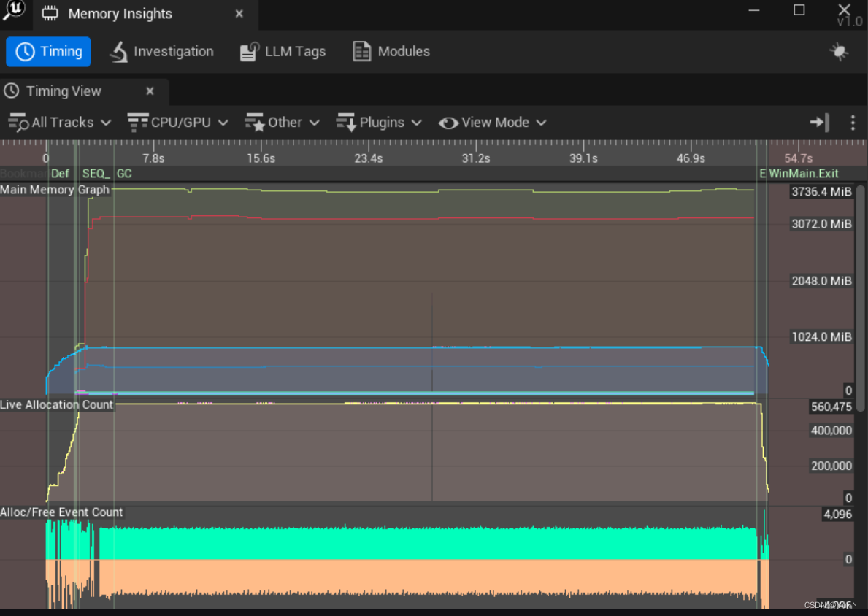The image size is (868, 616).
Task: Click the LLM Tags icon
Action: coord(248,51)
